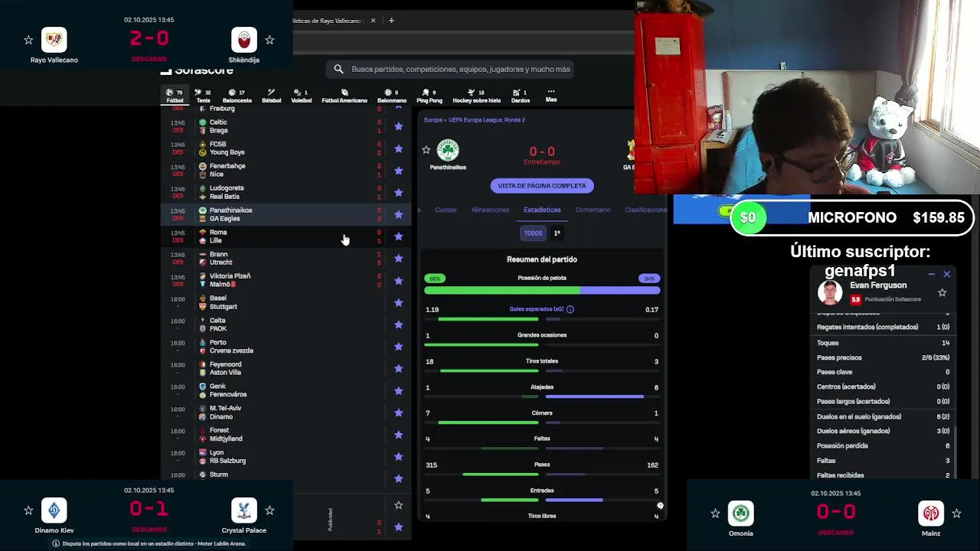
Task: Expand the Más sports menu
Action: click(551, 96)
